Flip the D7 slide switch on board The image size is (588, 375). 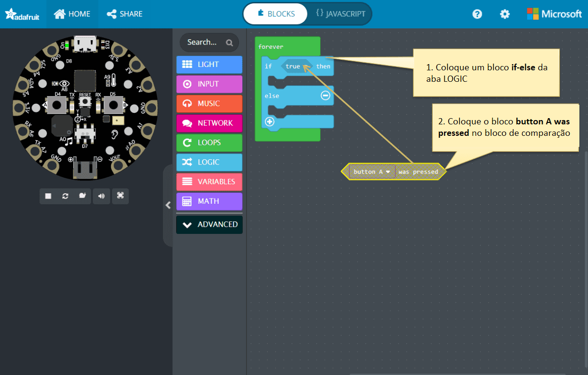click(85, 131)
